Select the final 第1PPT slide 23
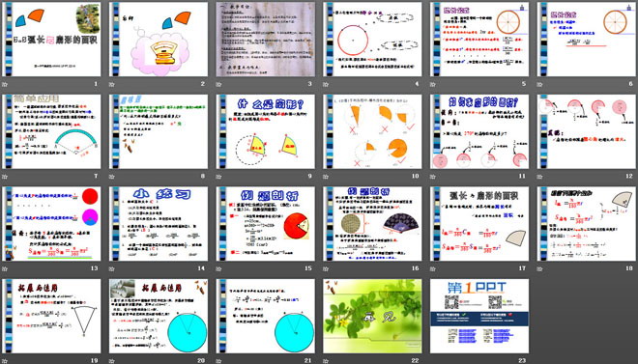 [x=479, y=316]
